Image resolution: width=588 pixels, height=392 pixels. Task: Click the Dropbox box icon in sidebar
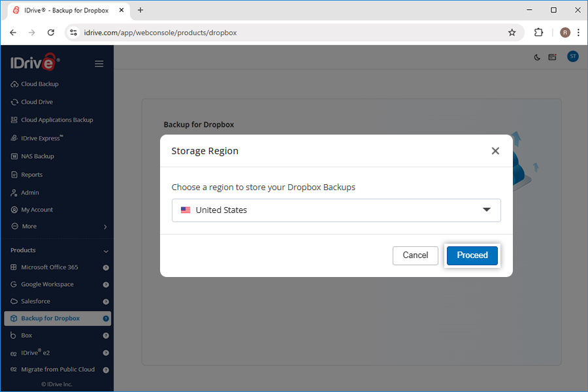14,318
